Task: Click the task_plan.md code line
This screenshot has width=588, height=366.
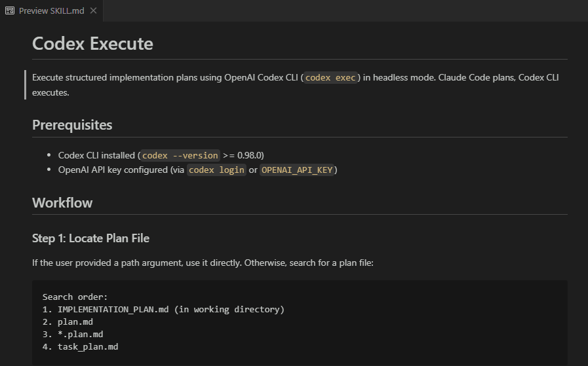Action: (80, 346)
